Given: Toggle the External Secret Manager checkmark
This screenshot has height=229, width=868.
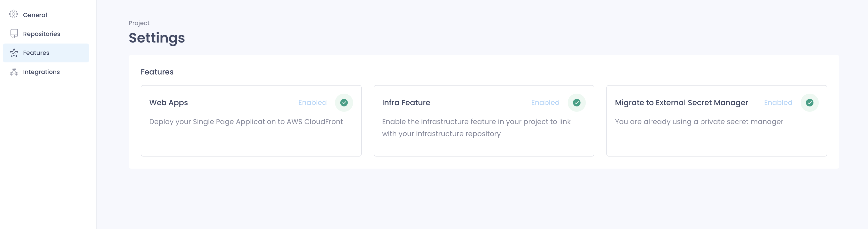Looking at the screenshot, I should (809, 102).
